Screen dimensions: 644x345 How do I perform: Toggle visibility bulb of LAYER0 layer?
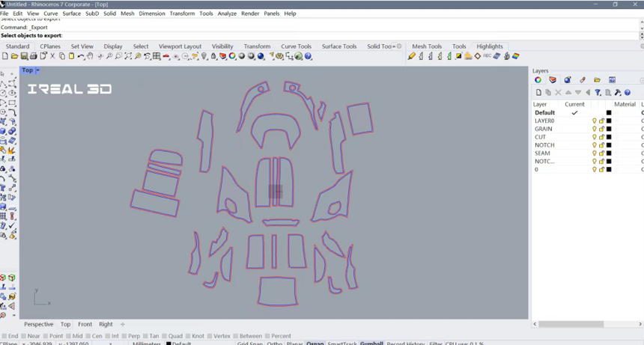pyautogui.click(x=594, y=120)
